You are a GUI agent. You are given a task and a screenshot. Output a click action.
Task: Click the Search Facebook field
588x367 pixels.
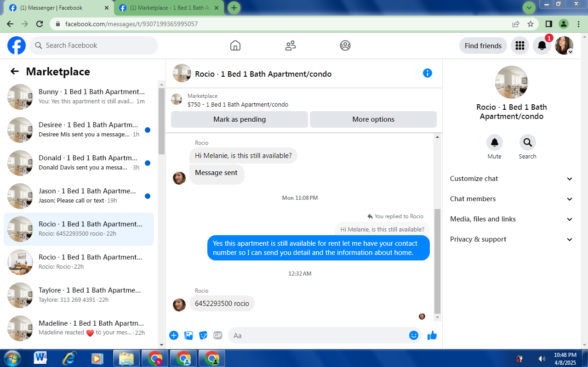94,45
